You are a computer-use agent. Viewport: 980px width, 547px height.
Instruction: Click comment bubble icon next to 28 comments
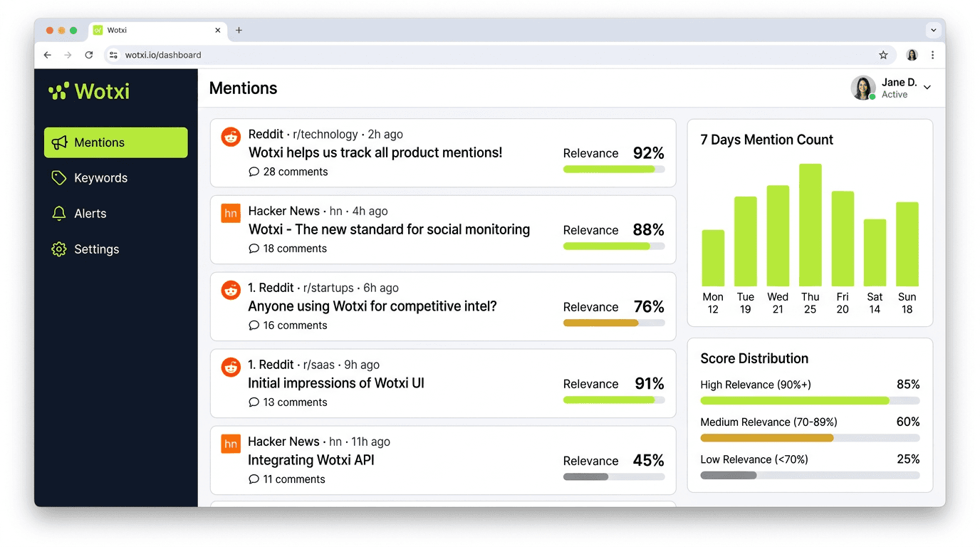(x=254, y=172)
